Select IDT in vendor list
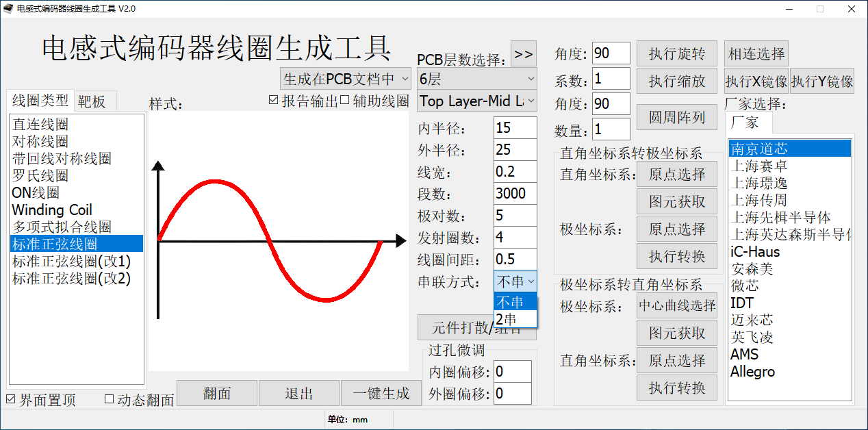Viewport: 868px width, 430px height. (x=790, y=303)
